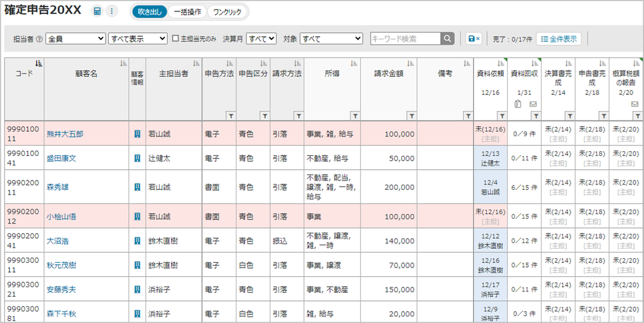Click the envelope icon under 資料回収
Viewport: 644px width, 323px height.
coord(533,104)
